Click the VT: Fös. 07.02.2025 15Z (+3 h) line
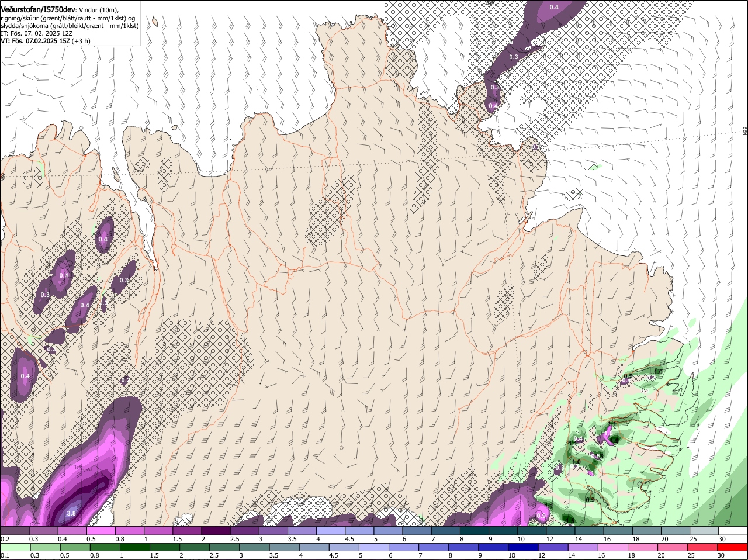Viewport: 748px width, 560px height. pyautogui.click(x=45, y=41)
